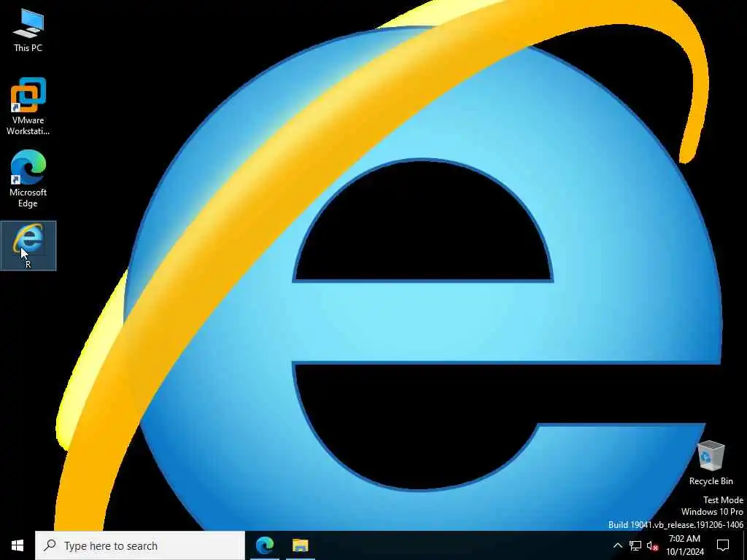
Task: Select the VMware Workstation shortcut
Action: point(28,106)
